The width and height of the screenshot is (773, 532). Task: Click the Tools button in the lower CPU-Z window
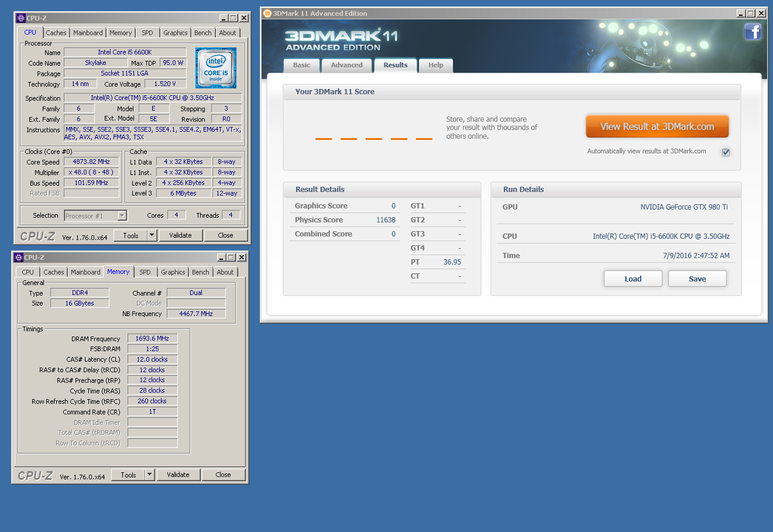click(x=128, y=475)
